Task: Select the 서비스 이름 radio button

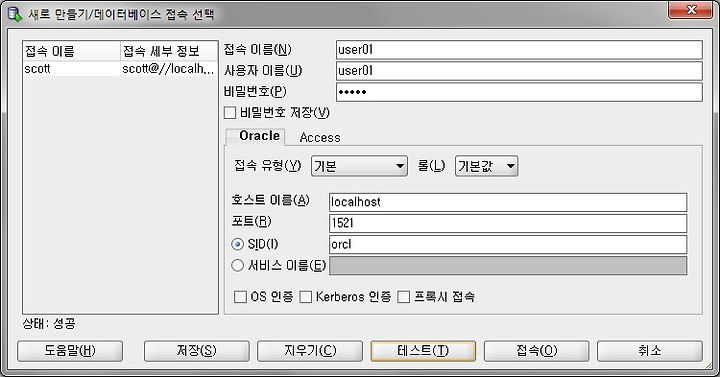Action: [237, 265]
